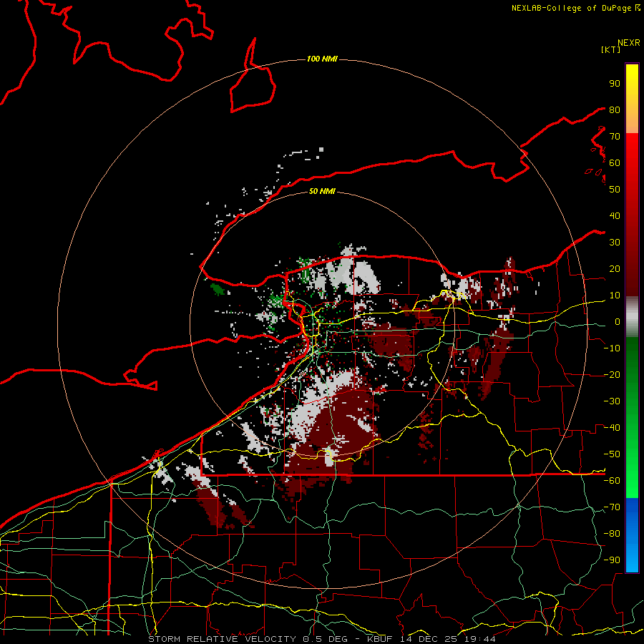Click the 50 NMI range ring label

[322, 191]
